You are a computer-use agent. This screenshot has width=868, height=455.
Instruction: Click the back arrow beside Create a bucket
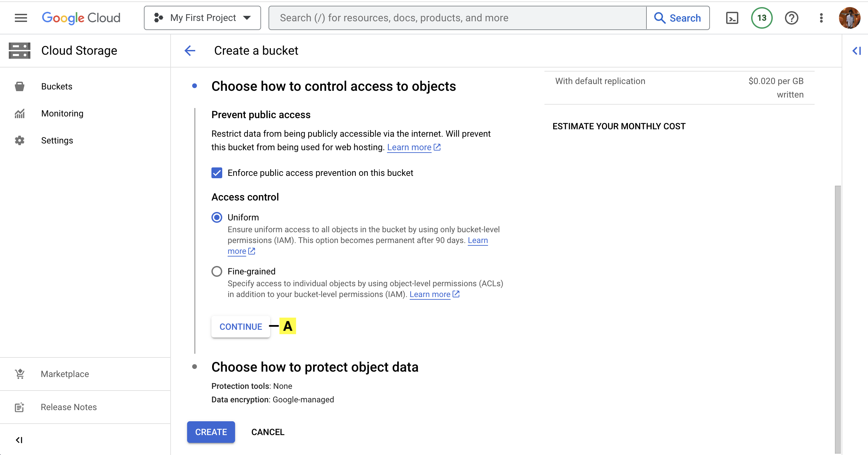click(190, 51)
